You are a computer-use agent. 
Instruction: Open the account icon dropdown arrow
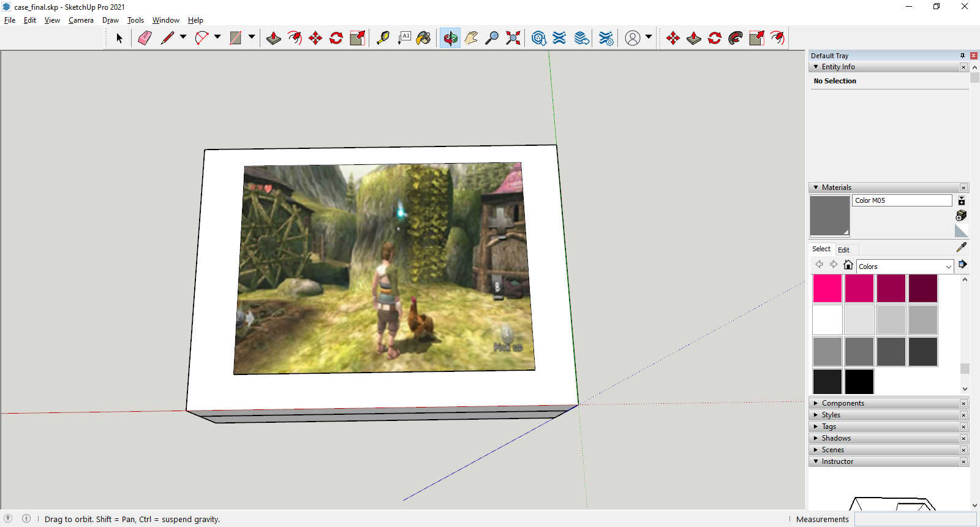click(x=649, y=37)
